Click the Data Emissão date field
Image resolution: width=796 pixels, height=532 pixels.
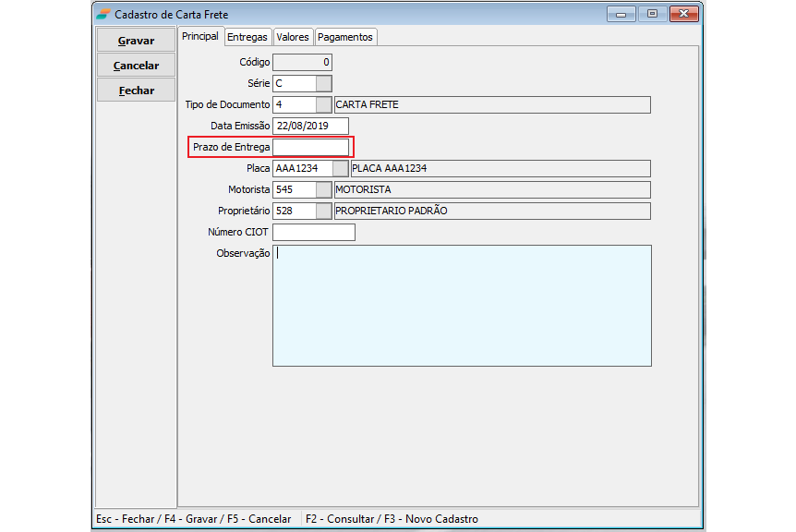pyautogui.click(x=310, y=127)
